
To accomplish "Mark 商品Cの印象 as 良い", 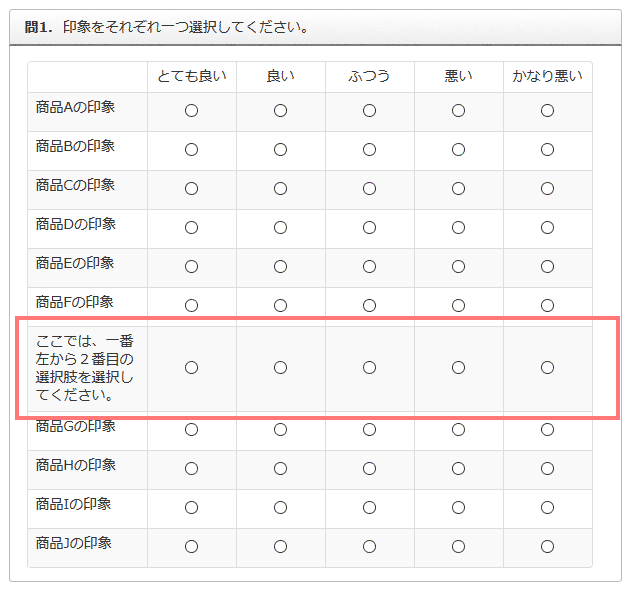I will 280,189.
